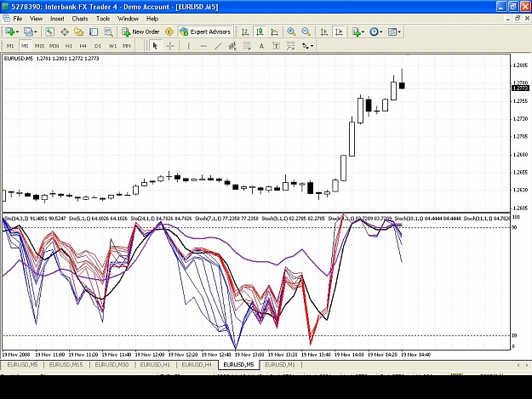The width and height of the screenshot is (532, 399).
Task: Select the H1 timeframe button
Action: (69, 46)
